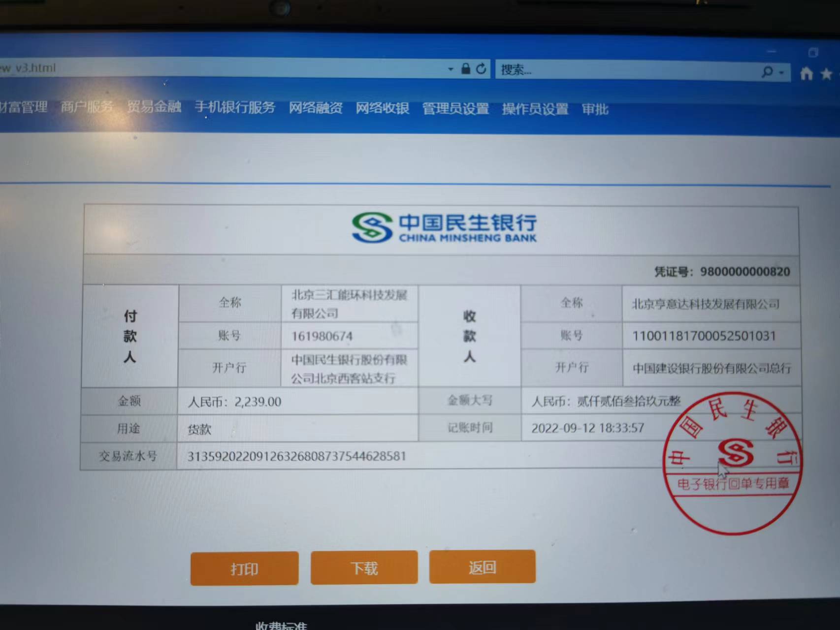
Task: Click 贸易金融 in the top navigation
Action: [154, 106]
